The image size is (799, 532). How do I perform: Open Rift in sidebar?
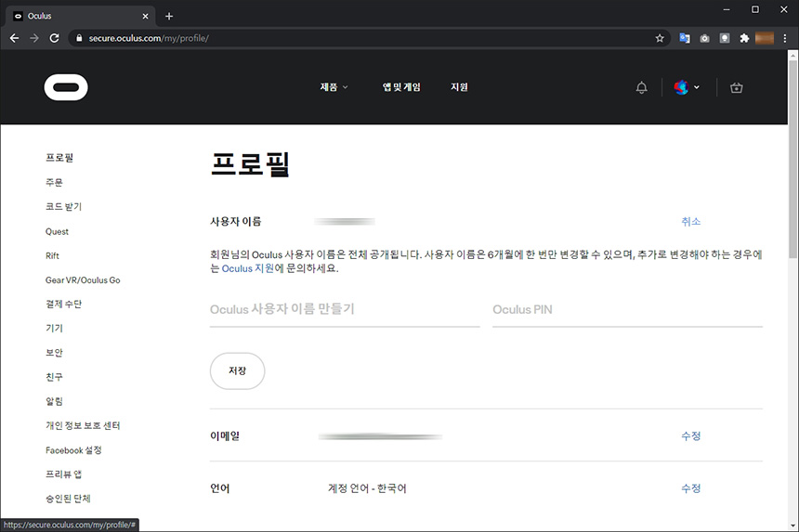pos(52,255)
